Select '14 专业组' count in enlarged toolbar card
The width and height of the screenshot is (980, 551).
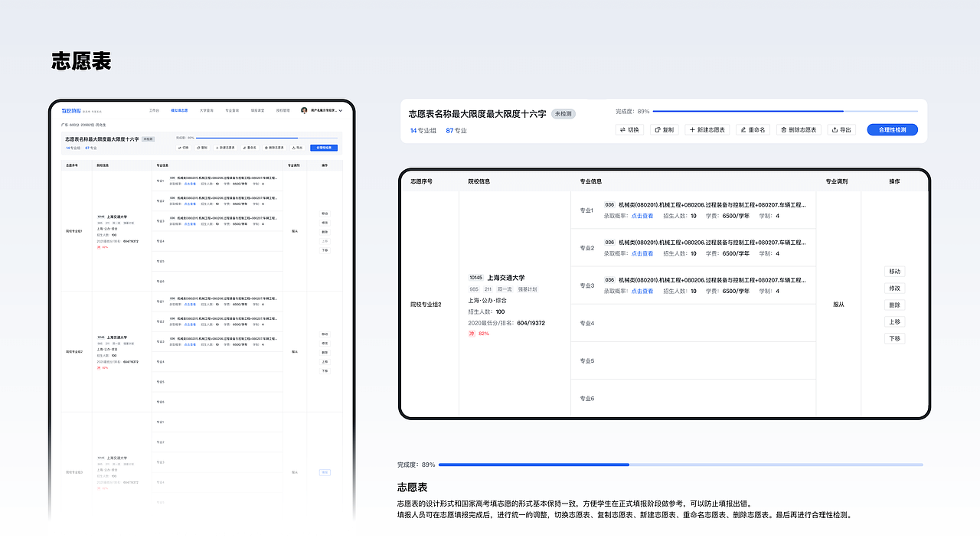tap(423, 130)
